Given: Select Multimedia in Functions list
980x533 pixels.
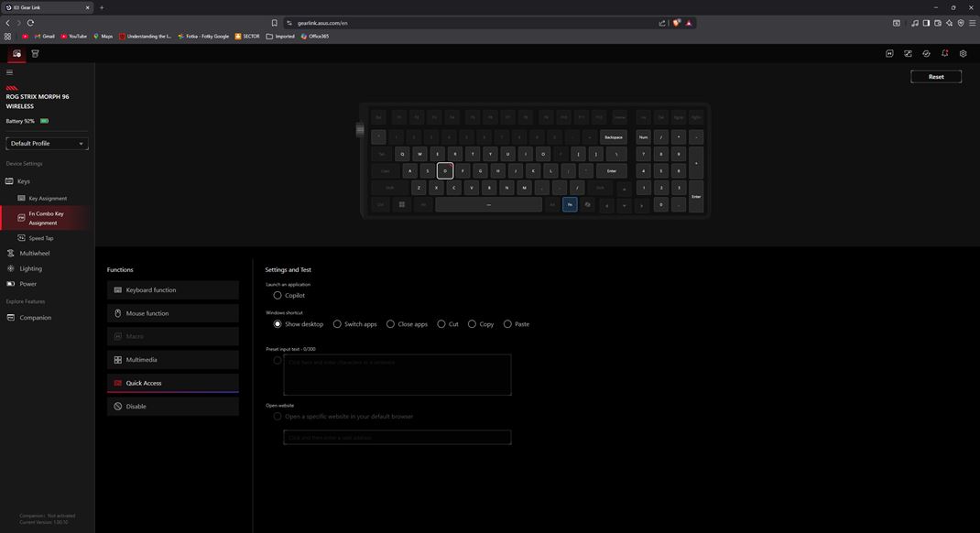Looking at the screenshot, I should click(172, 360).
